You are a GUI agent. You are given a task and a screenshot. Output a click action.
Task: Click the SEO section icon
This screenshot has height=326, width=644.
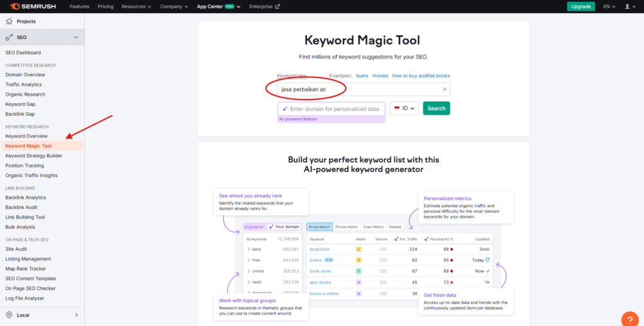(9, 37)
